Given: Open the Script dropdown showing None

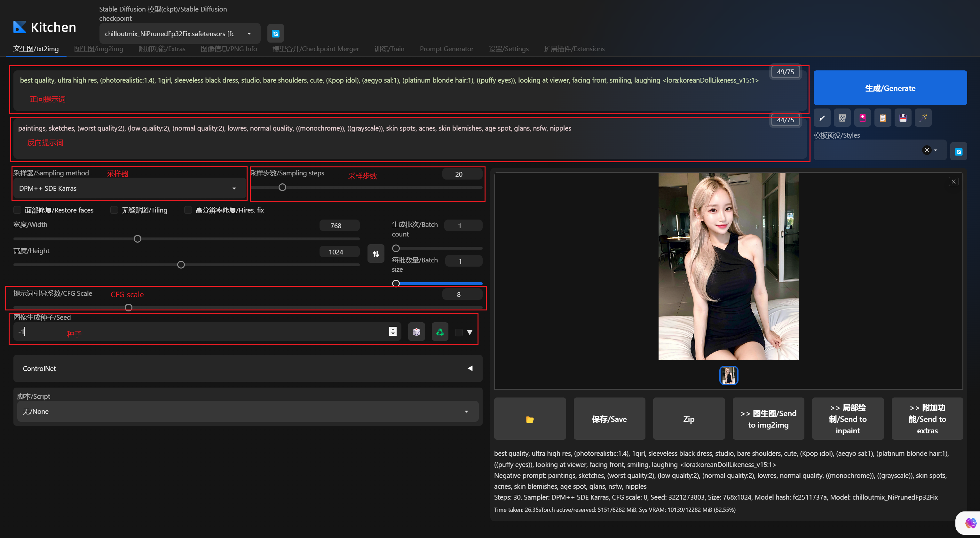Looking at the screenshot, I should pos(248,411).
